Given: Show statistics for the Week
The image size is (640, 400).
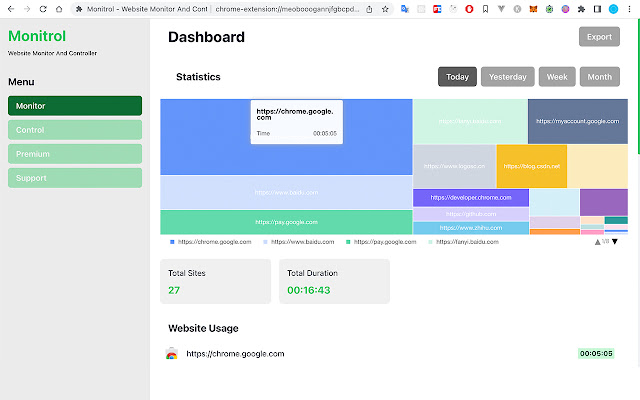Looking at the screenshot, I should [x=557, y=77].
